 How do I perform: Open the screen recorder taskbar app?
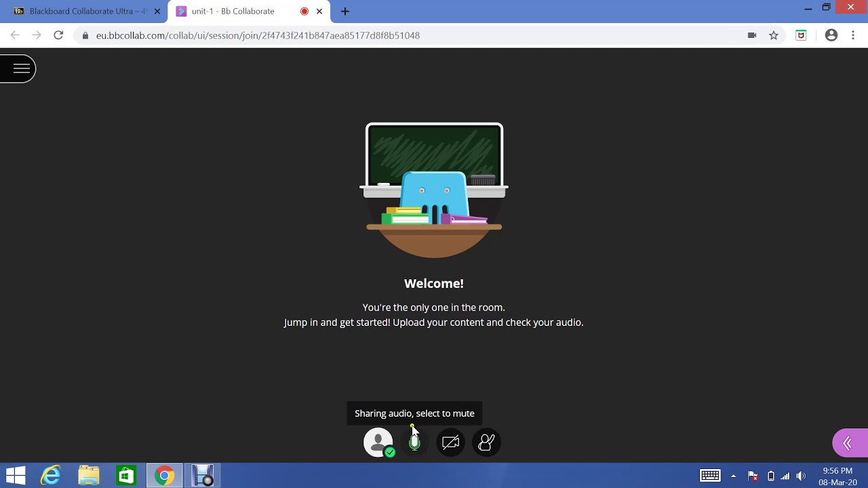tap(202, 476)
